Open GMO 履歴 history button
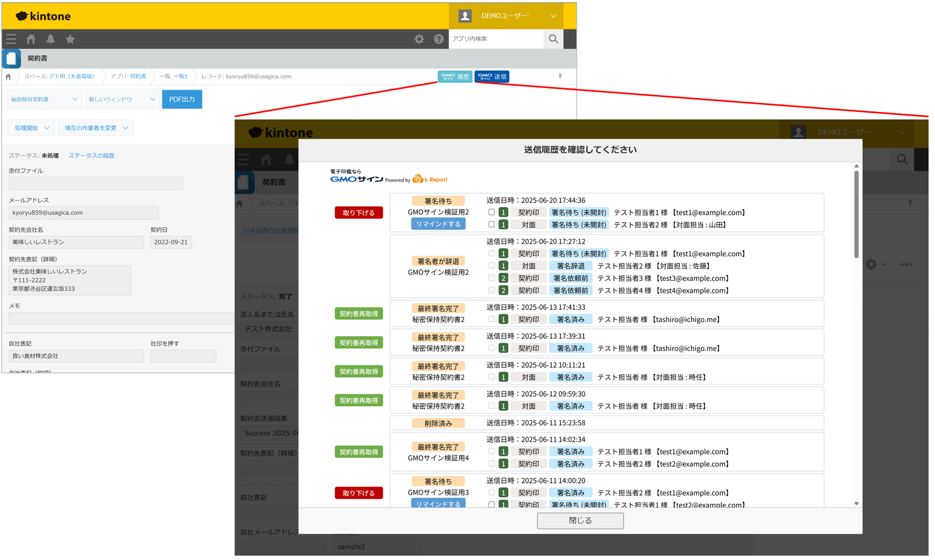The image size is (935, 560). 455,77
